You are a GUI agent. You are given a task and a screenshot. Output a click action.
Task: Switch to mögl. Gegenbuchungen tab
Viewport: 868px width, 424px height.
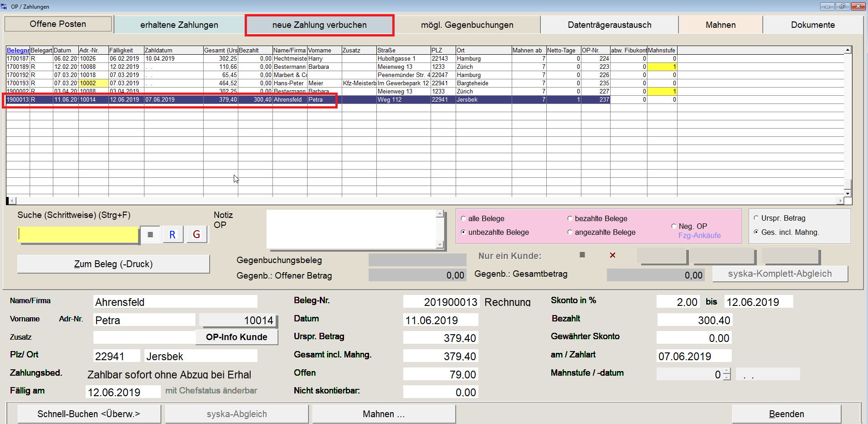click(x=467, y=25)
